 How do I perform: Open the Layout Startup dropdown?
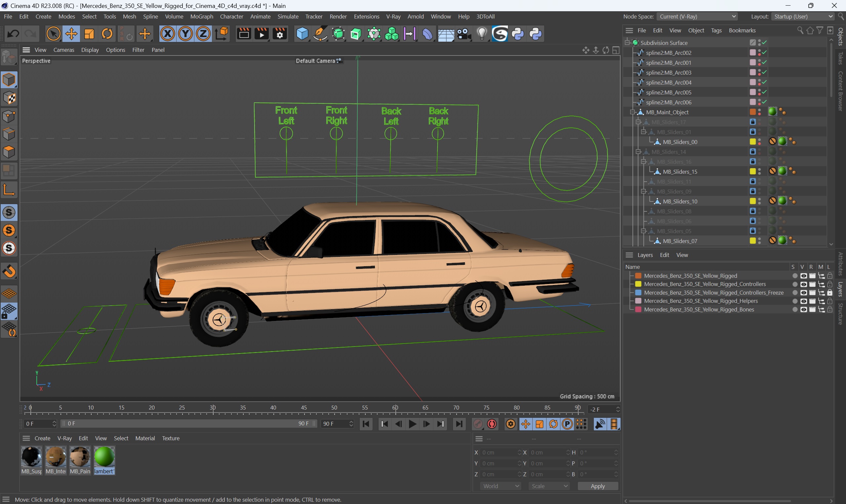pyautogui.click(x=803, y=16)
